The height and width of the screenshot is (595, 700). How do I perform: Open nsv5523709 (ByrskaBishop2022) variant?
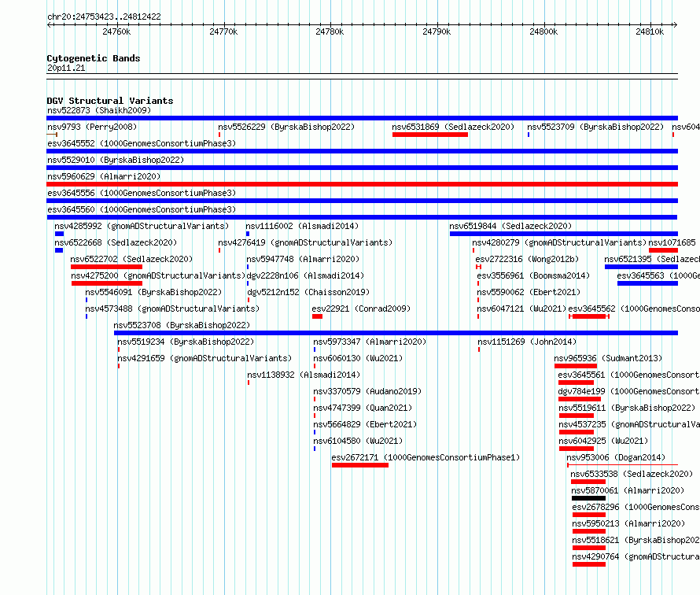click(595, 127)
